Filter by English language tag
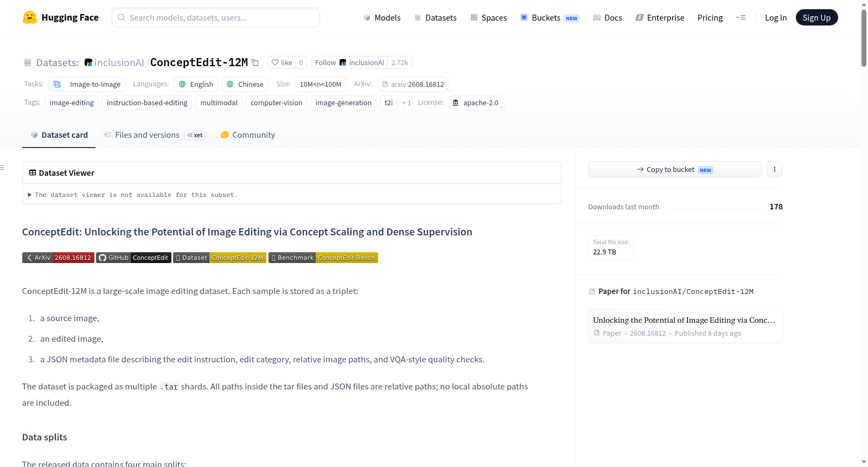The height and width of the screenshot is (467, 868). point(196,84)
